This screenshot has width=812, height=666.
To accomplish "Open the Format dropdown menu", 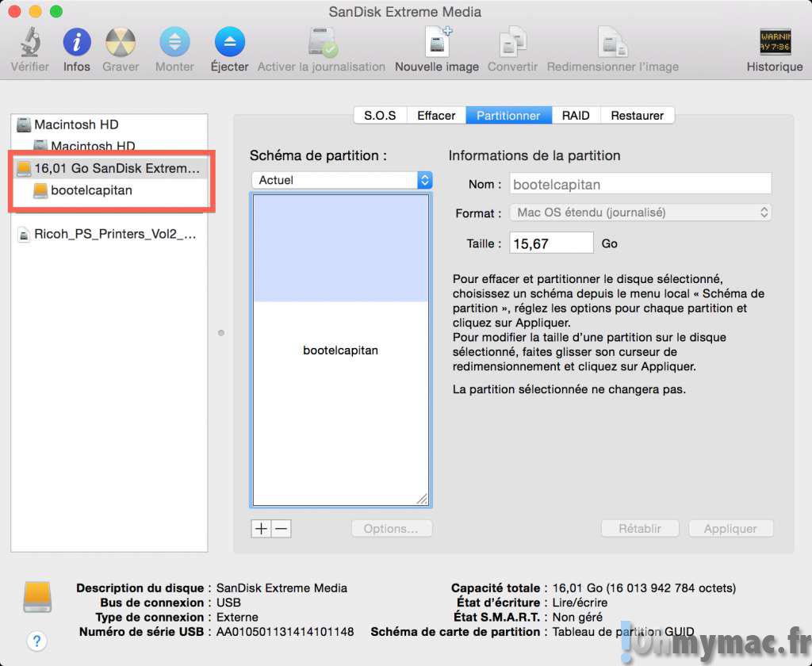I will (x=640, y=212).
